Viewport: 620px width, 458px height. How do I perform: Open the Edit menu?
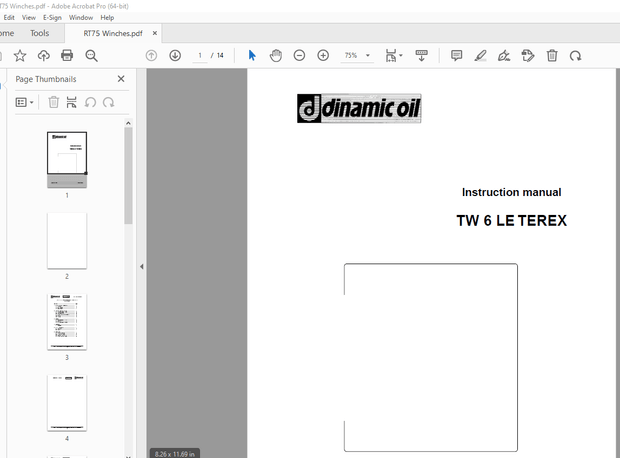coord(9,17)
